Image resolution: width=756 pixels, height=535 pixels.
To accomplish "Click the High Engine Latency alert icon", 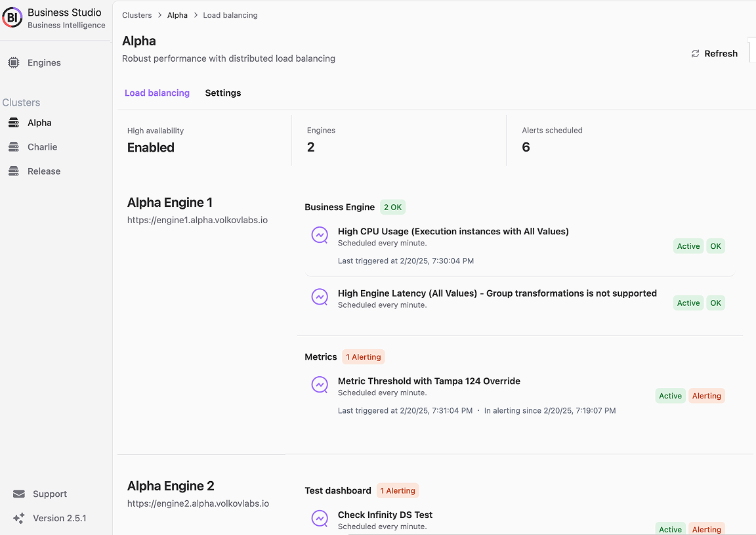I will coord(320,297).
